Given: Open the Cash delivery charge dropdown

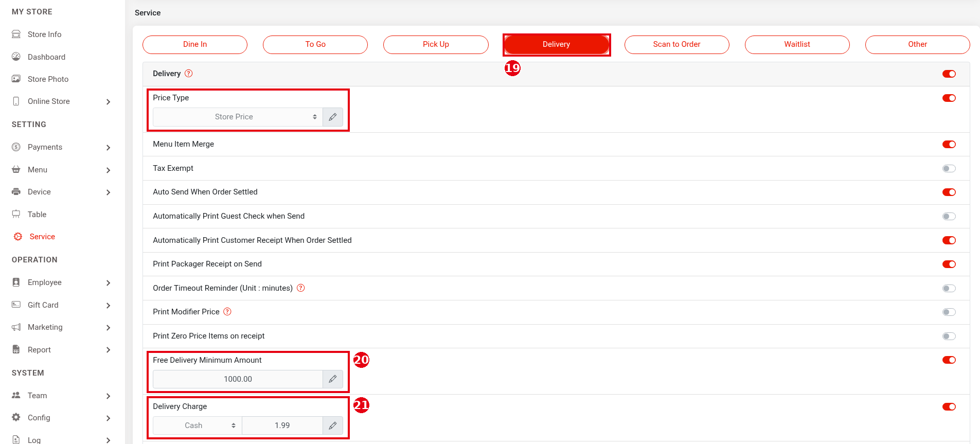Looking at the screenshot, I should (198, 425).
